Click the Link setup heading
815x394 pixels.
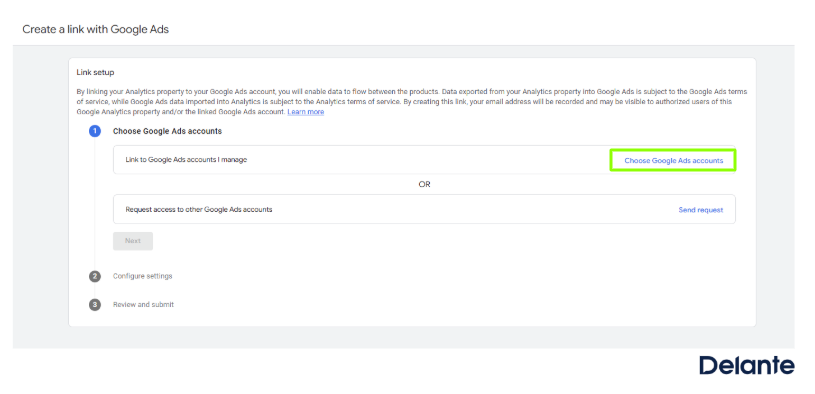[x=95, y=72]
